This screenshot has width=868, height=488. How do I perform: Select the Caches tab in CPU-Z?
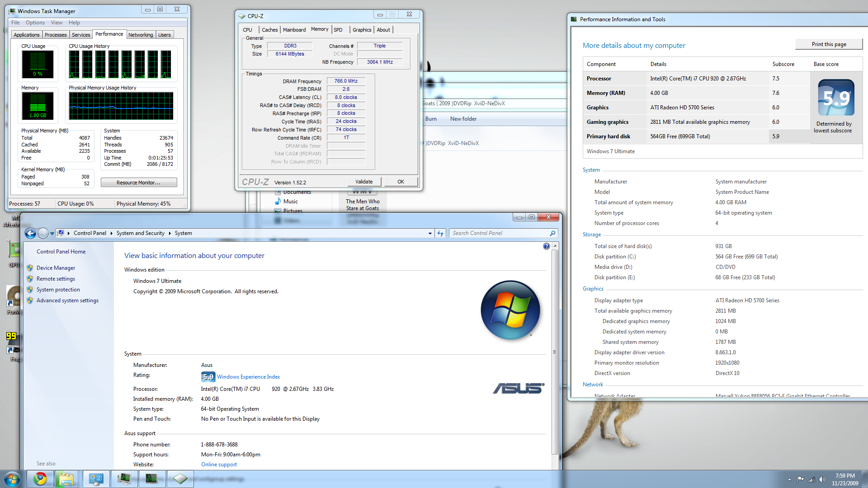coord(270,30)
